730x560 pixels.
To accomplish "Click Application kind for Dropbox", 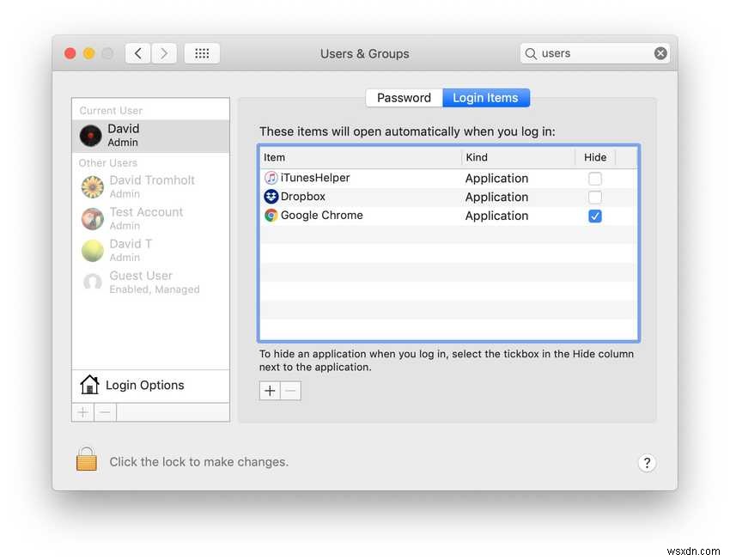I will [x=496, y=198].
